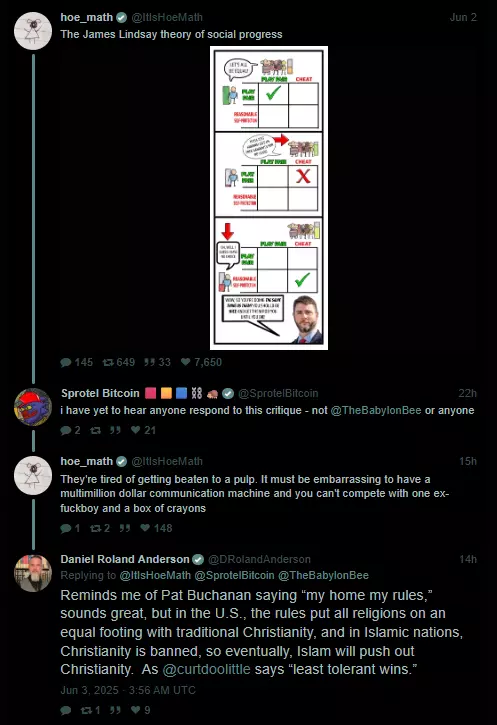
Task: Like Daniel Roland Anderson's reply
Action: 135,710
